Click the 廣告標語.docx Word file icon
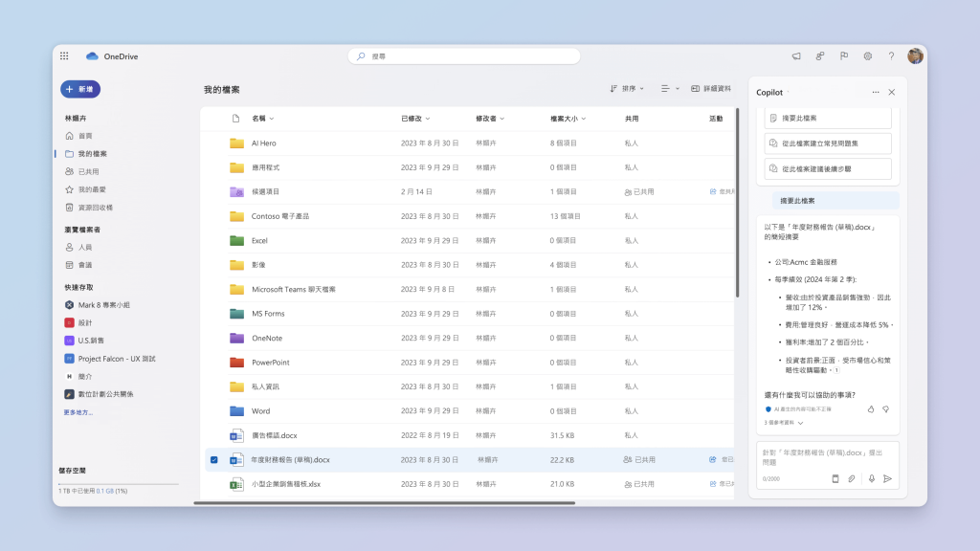The width and height of the screenshot is (980, 551). click(237, 435)
